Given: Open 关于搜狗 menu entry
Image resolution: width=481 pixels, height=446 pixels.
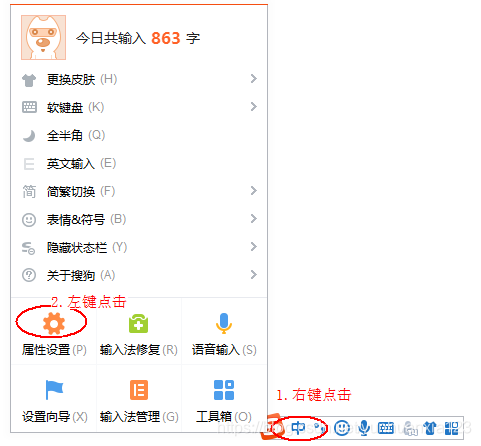Looking at the screenshot, I should point(139,275).
